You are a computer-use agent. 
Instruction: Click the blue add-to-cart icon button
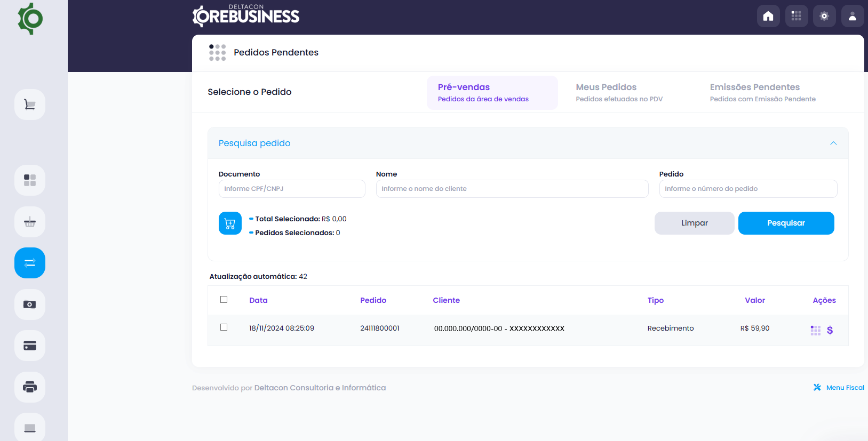[x=230, y=223]
